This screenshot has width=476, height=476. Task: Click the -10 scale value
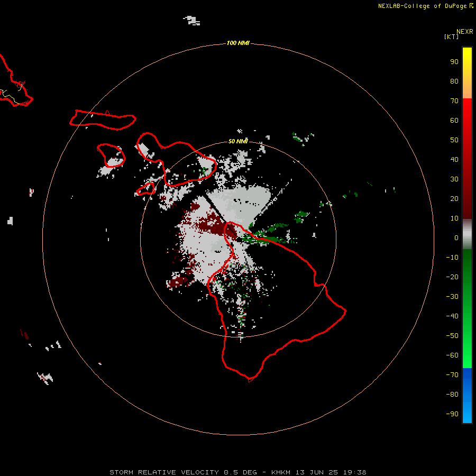452,258
